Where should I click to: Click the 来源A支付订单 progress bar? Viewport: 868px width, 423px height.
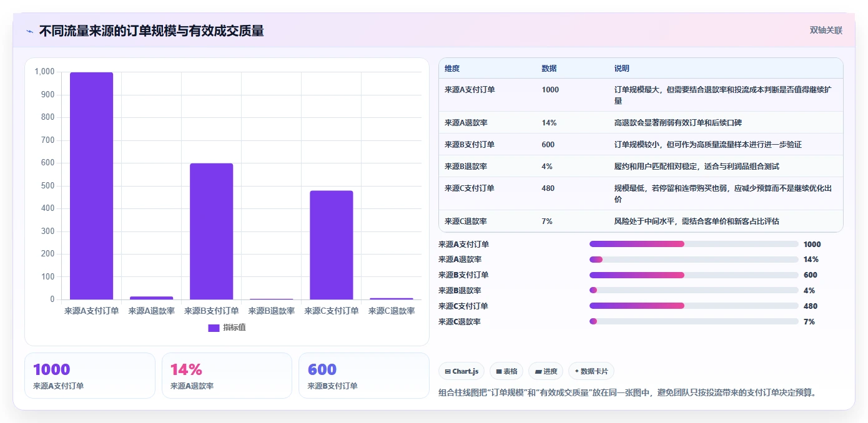pos(694,244)
